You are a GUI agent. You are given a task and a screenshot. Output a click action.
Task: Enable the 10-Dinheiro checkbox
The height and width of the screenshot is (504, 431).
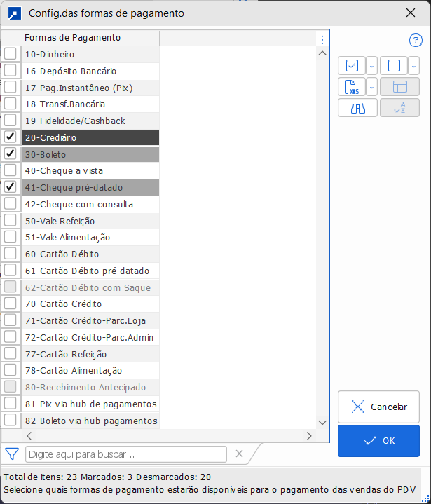click(11, 54)
